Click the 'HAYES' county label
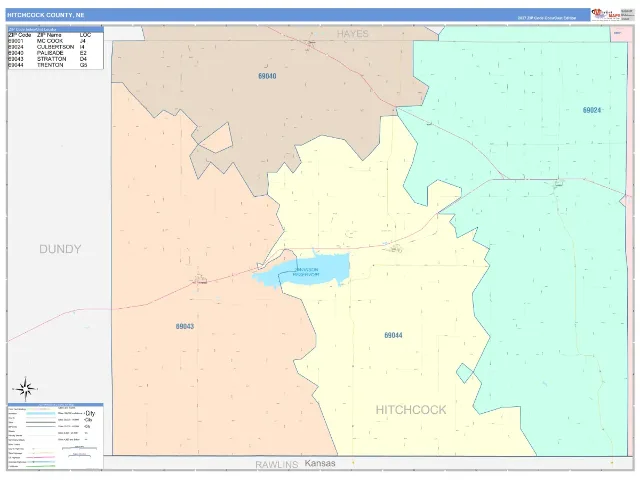Viewport: 640px width, 480px height. click(x=353, y=34)
